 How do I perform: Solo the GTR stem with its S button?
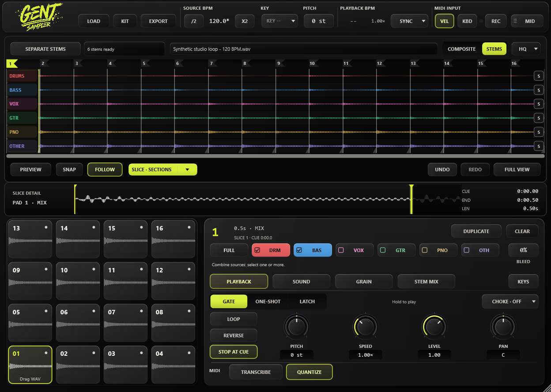tap(538, 118)
